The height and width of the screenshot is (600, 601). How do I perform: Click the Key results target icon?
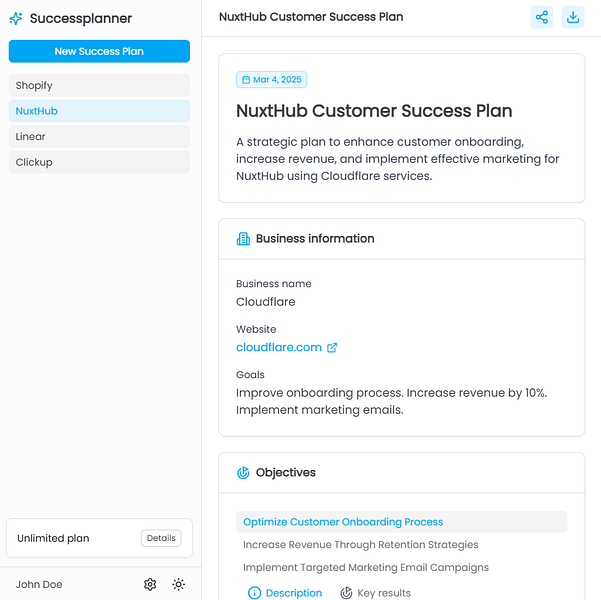(x=346, y=593)
